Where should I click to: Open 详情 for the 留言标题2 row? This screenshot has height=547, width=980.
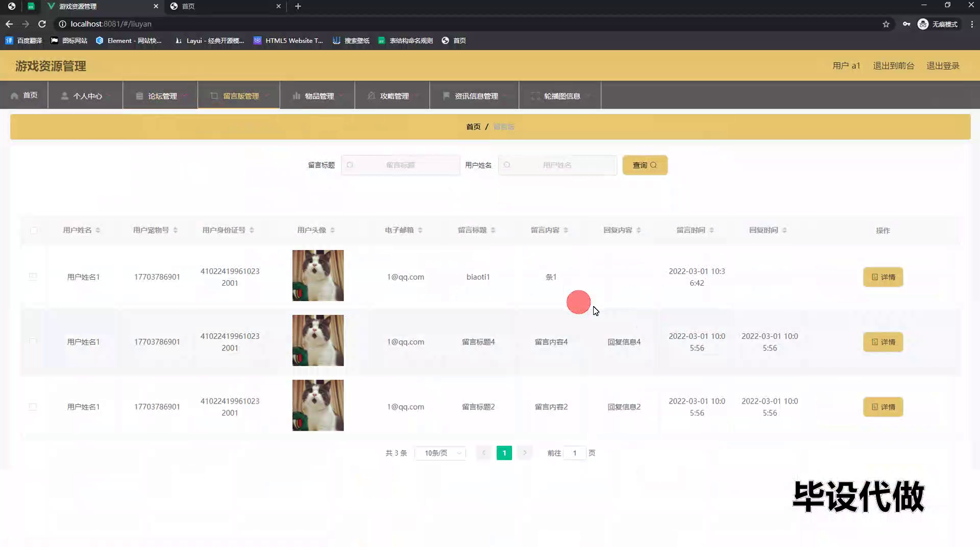tap(883, 407)
